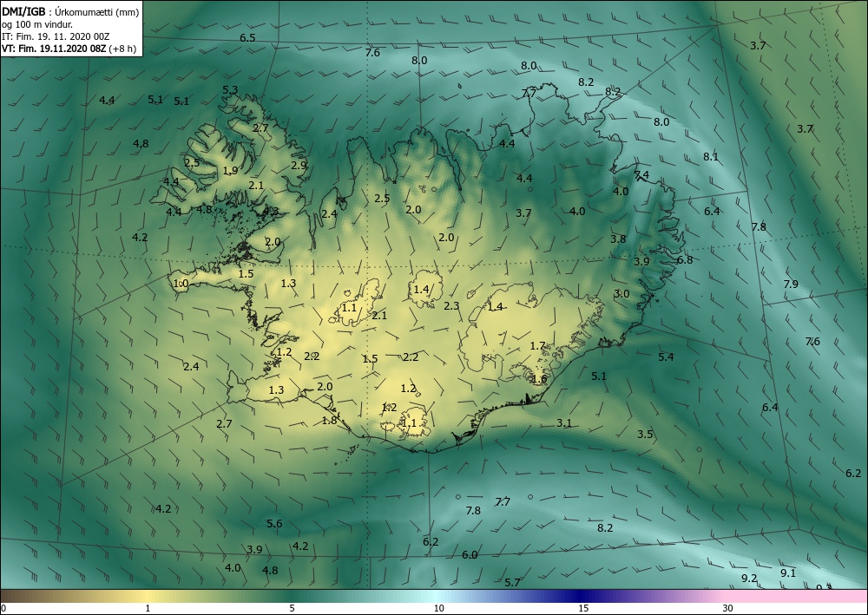Click the '30' label on the color scale

point(728,609)
